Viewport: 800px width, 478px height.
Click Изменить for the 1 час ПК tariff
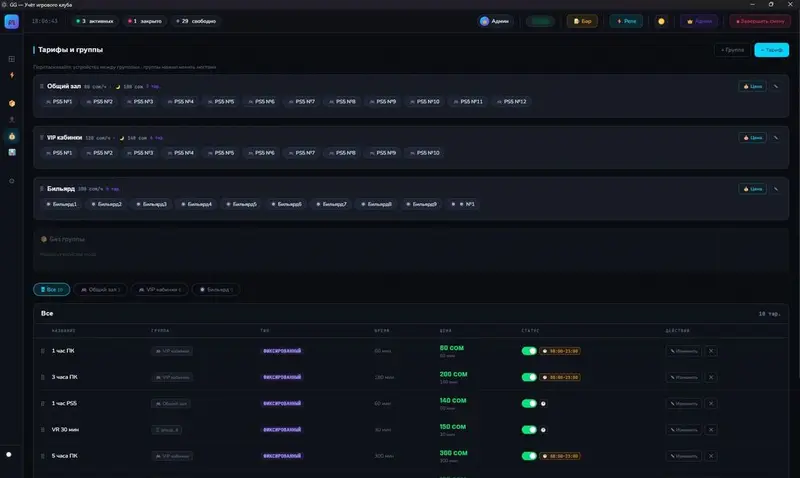pos(684,351)
